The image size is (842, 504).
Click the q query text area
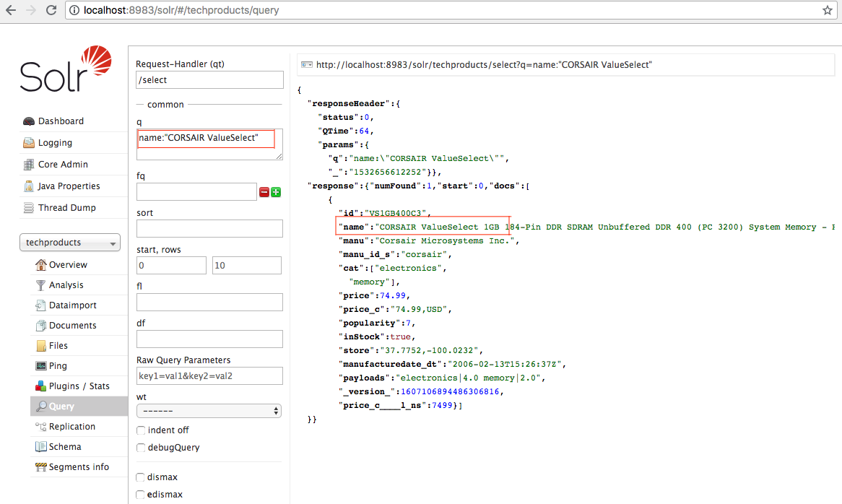[209, 144]
